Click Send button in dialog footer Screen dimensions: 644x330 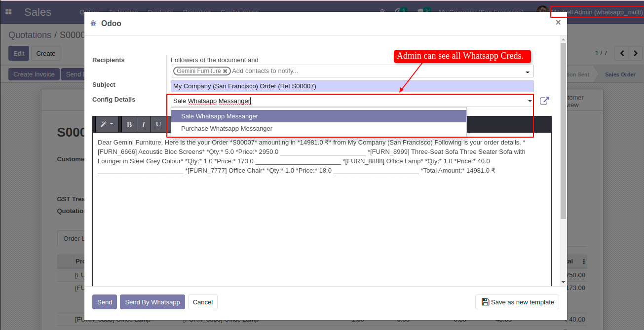point(105,302)
